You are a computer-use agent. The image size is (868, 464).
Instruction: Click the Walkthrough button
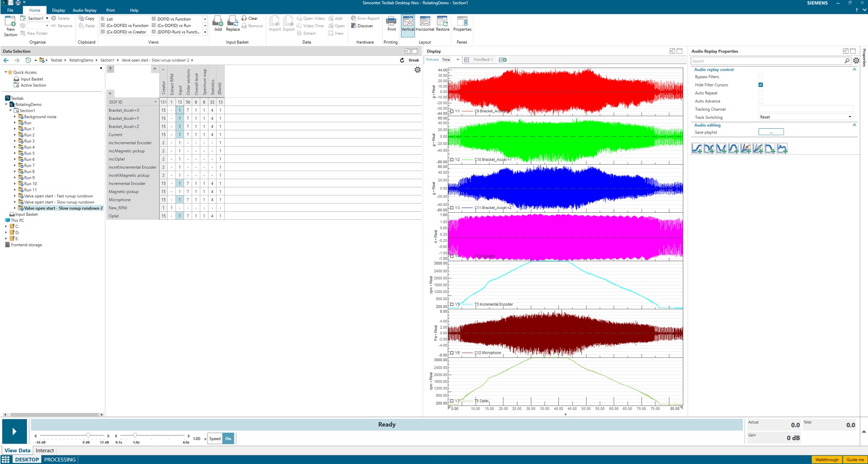click(x=827, y=460)
